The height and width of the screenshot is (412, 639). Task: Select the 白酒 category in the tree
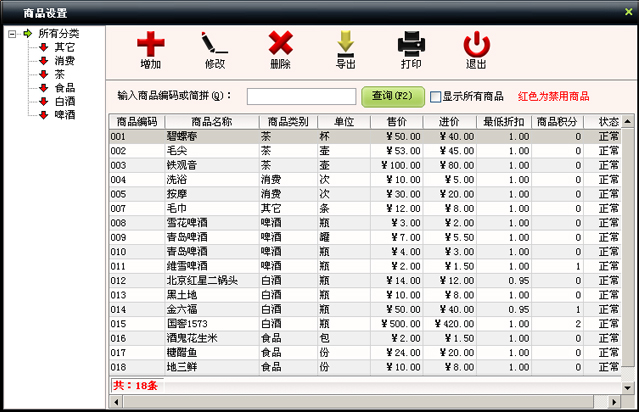(65, 101)
